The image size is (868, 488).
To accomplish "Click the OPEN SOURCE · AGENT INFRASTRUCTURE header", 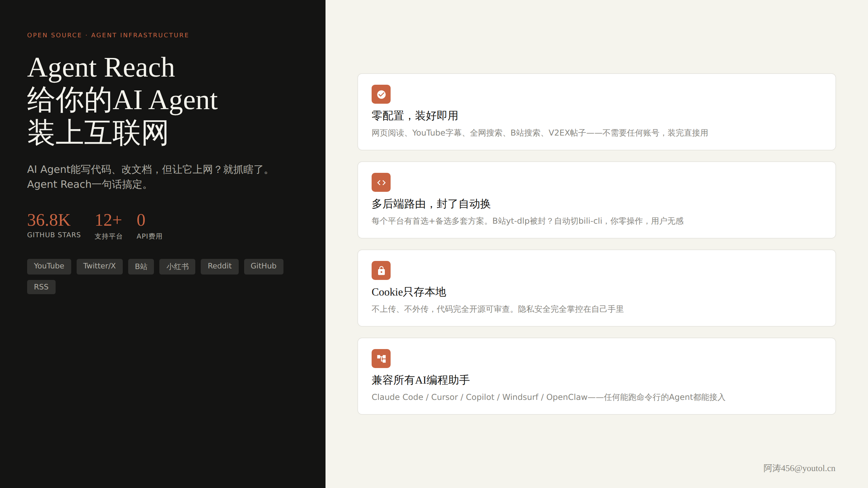I will 108,35.
